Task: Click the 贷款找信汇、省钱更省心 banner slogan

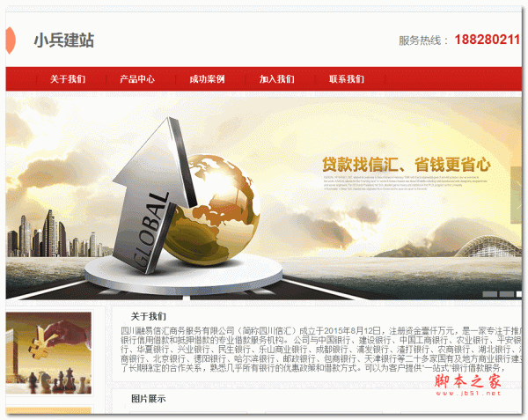Action: pos(406,165)
